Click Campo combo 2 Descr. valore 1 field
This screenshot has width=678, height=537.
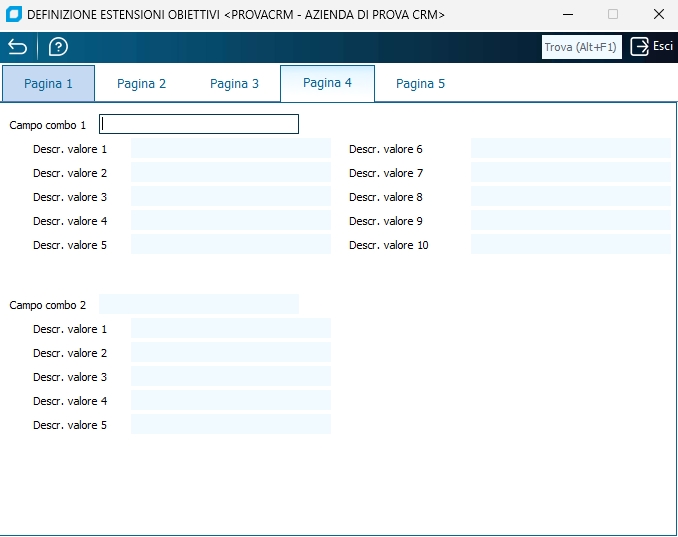[x=231, y=328]
